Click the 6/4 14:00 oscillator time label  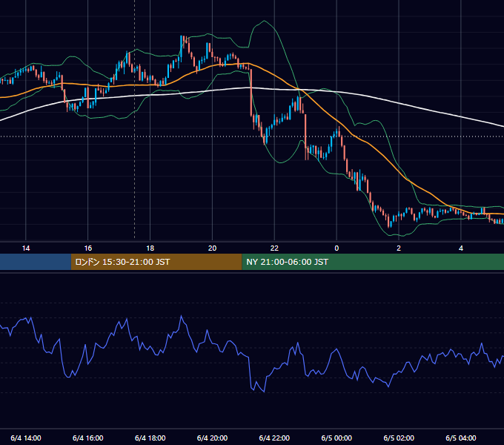tap(26, 438)
